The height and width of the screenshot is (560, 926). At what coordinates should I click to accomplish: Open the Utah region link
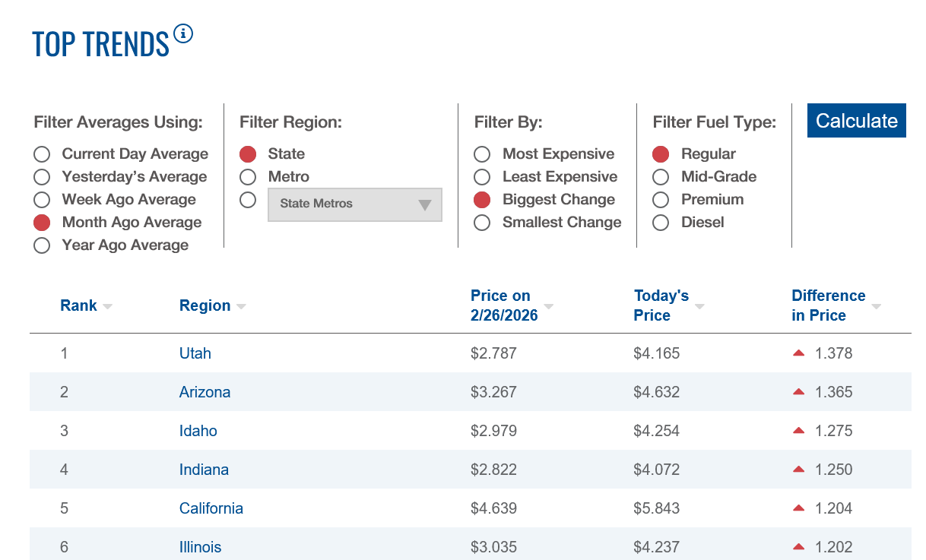(195, 353)
